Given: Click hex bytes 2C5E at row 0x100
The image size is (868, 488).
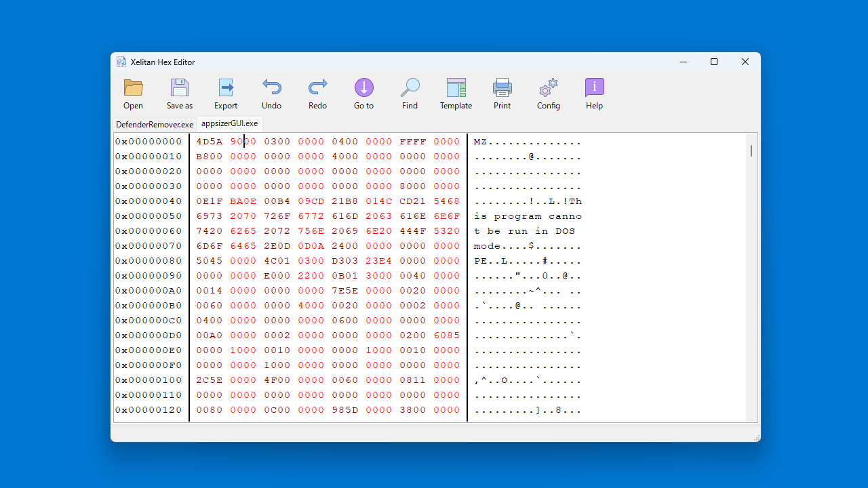Looking at the screenshot, I should point(210,380).
